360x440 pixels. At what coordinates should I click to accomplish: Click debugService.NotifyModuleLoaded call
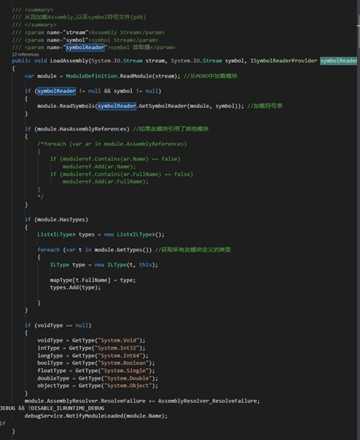click(95, 416)
